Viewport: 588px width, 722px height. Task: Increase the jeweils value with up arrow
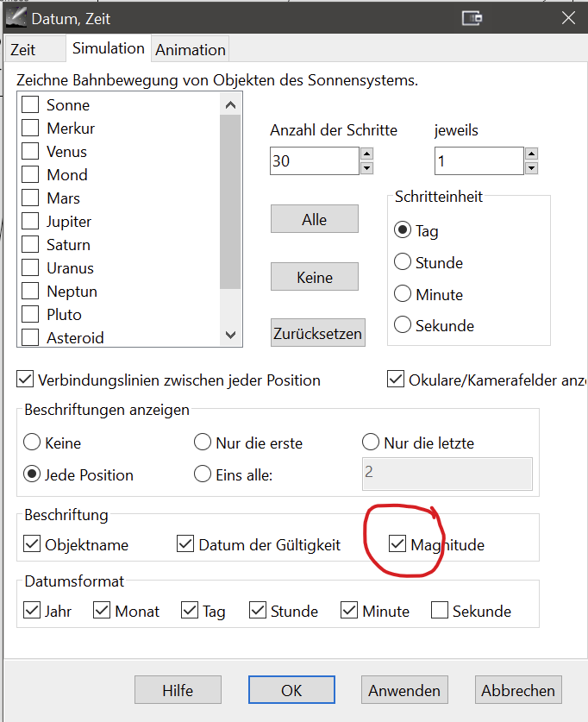click(531, 154)
